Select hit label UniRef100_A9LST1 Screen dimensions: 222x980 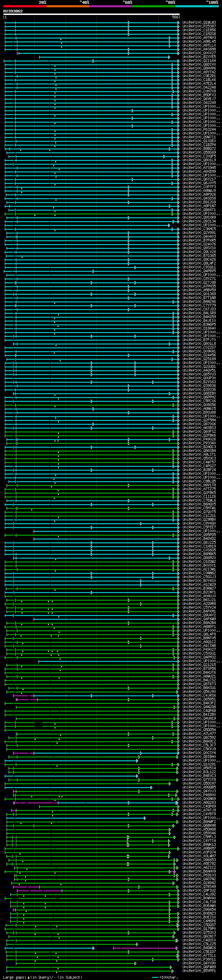tap(199, 454)
